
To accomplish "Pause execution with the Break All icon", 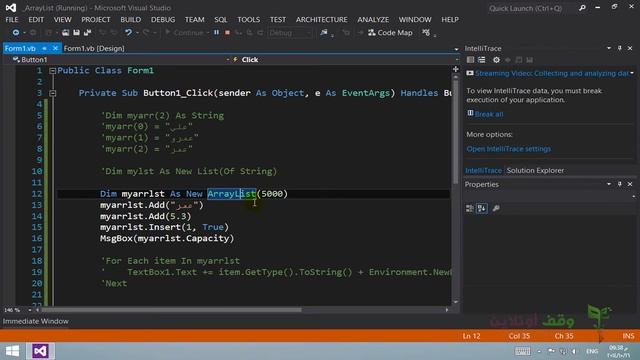I will (x=216, y=32).
